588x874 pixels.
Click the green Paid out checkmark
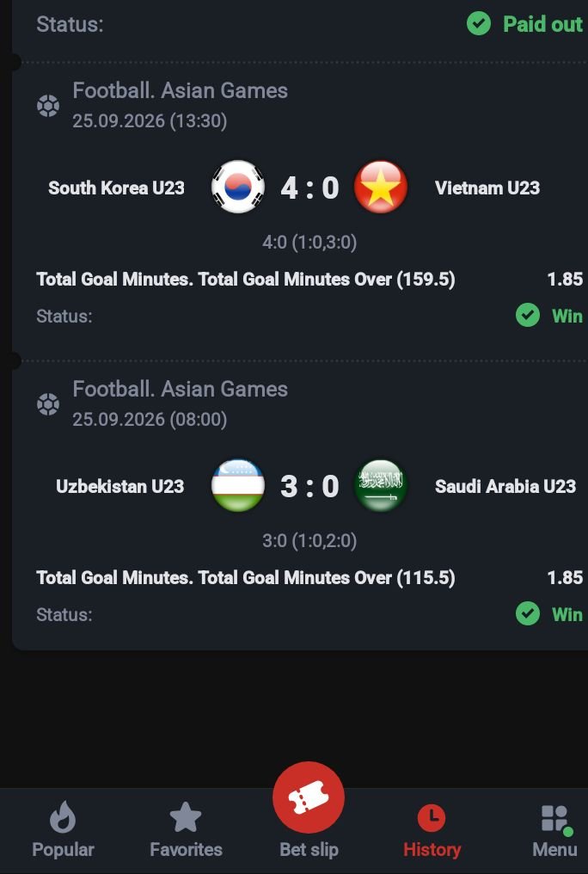point(479,24)
